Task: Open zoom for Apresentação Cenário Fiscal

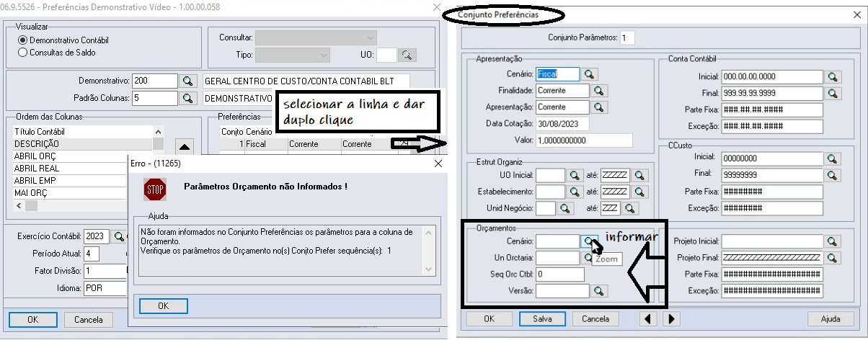Action: point(590,73)
